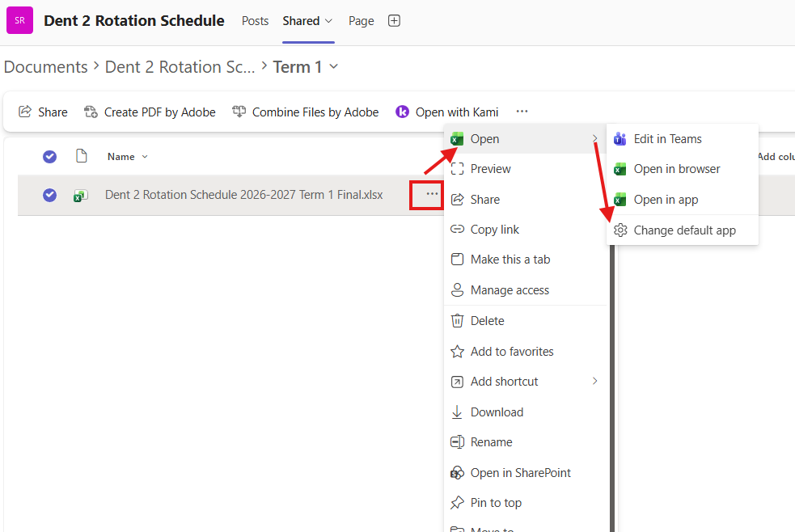Click the Excel file icon in the row
This screenshot has width=795, height=532.
tap(81, 195)
